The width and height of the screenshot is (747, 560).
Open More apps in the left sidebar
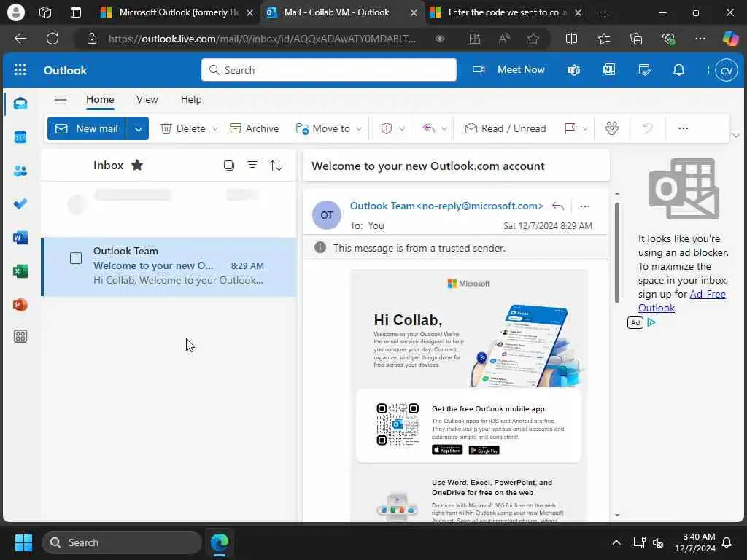click(20, 336)
